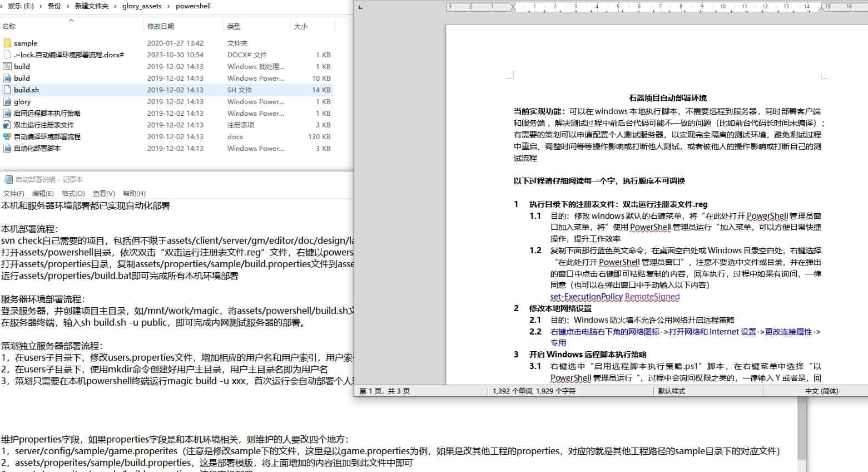Open the 查看(V) menu in Notepad

[103, 193]
